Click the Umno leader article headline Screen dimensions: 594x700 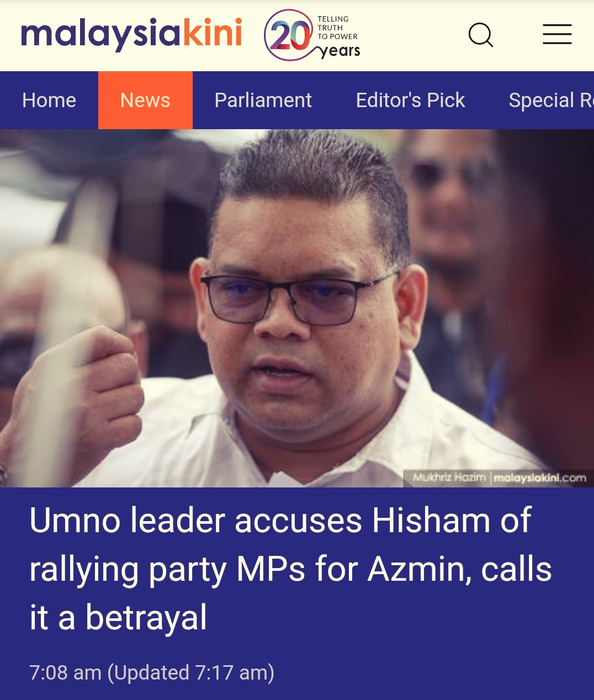[291, 569]
